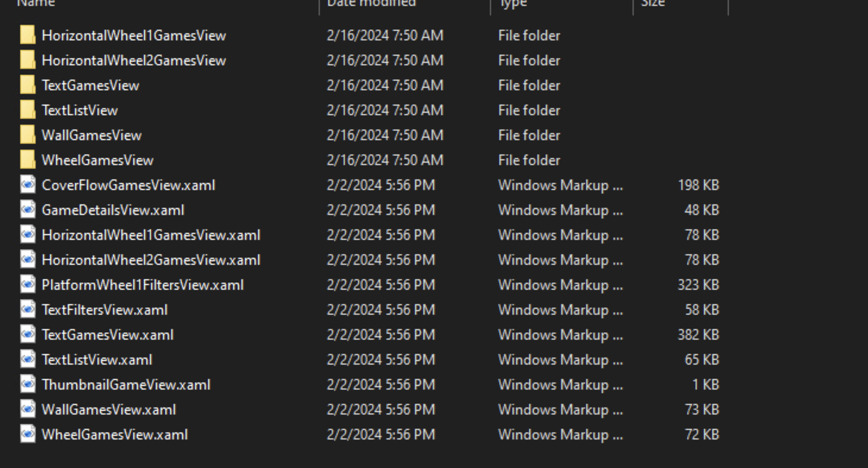This screenshot has height=468, width=868.
Task: Select the TextListView.xaml file name
Action: click(x=97, y=359)
